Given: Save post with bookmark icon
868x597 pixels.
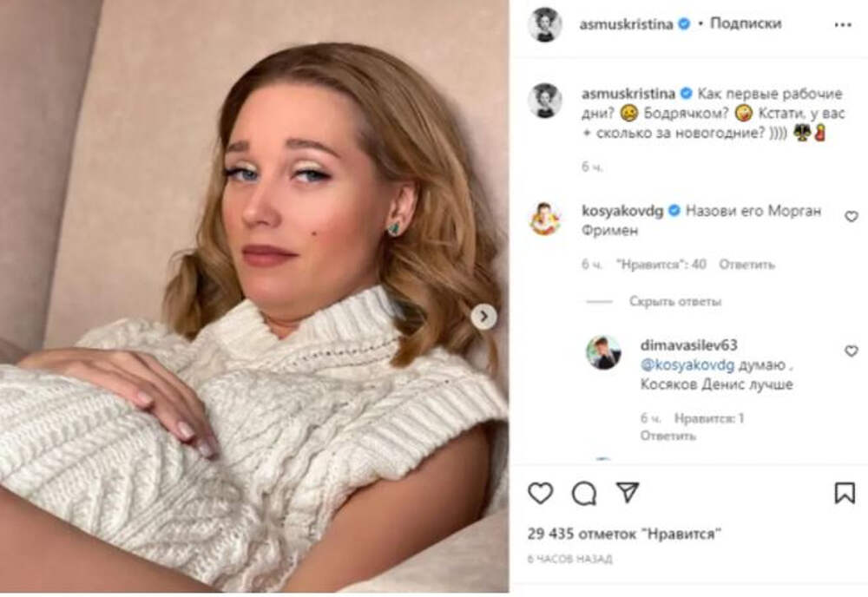Looking at the screenshot, I should (x=845, y=494).
